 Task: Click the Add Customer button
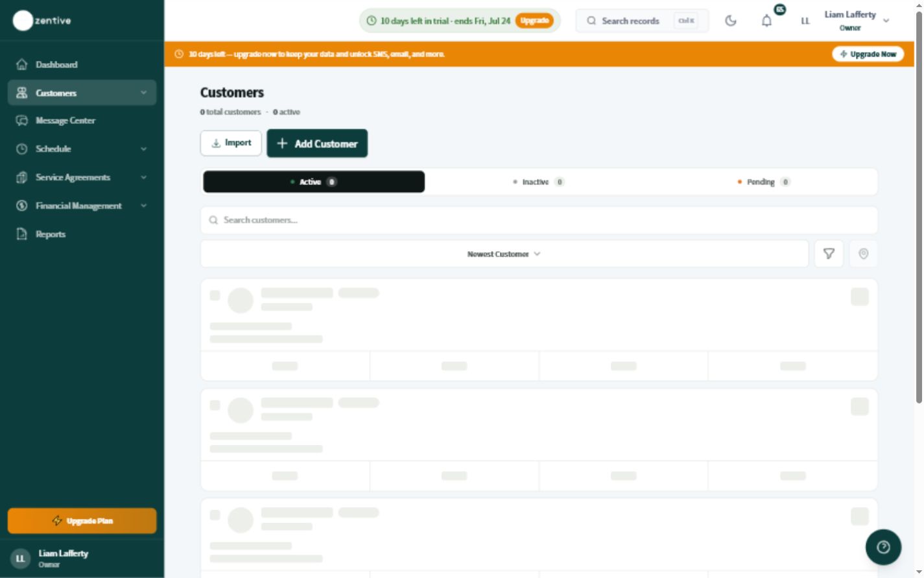click(x=317, y=143)
